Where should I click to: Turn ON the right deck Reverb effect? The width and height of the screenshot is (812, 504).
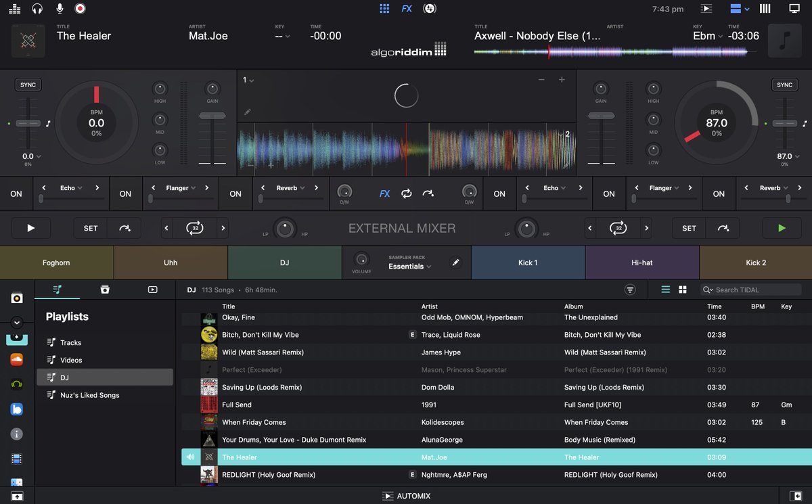point(719,193)
